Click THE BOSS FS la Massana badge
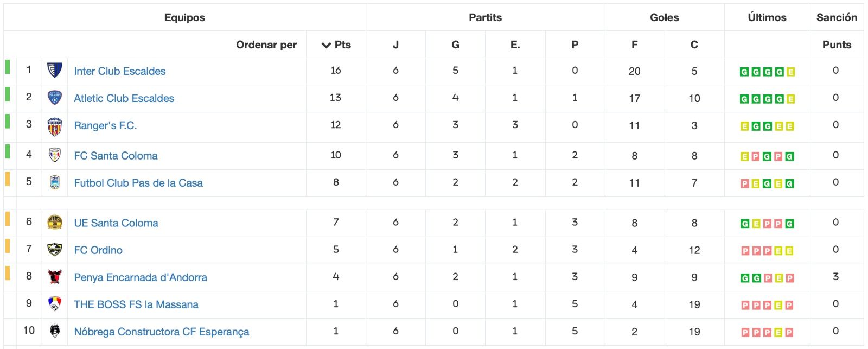 point(55,304)
